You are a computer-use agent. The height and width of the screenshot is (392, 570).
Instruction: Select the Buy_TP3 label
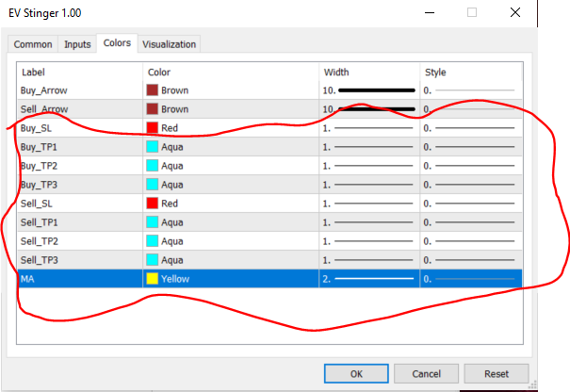[39, 185]
